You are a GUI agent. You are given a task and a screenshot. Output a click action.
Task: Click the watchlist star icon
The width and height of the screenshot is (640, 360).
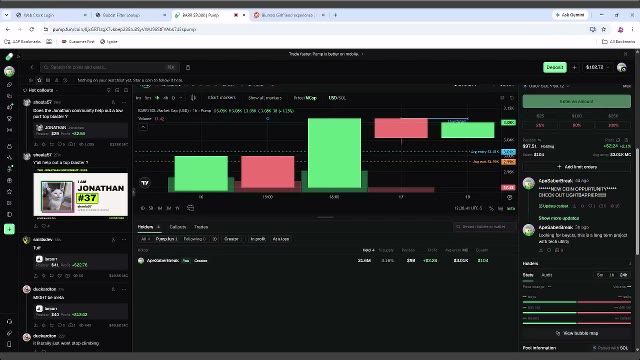pyautogui.click(x=39, y=80)
